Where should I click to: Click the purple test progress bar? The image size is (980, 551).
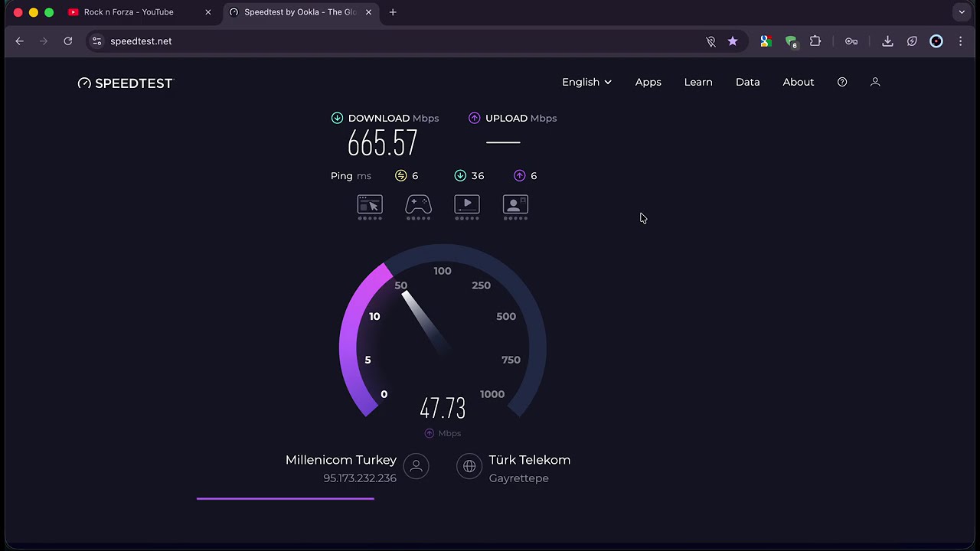pyautogui.click(x=286, y=498)
